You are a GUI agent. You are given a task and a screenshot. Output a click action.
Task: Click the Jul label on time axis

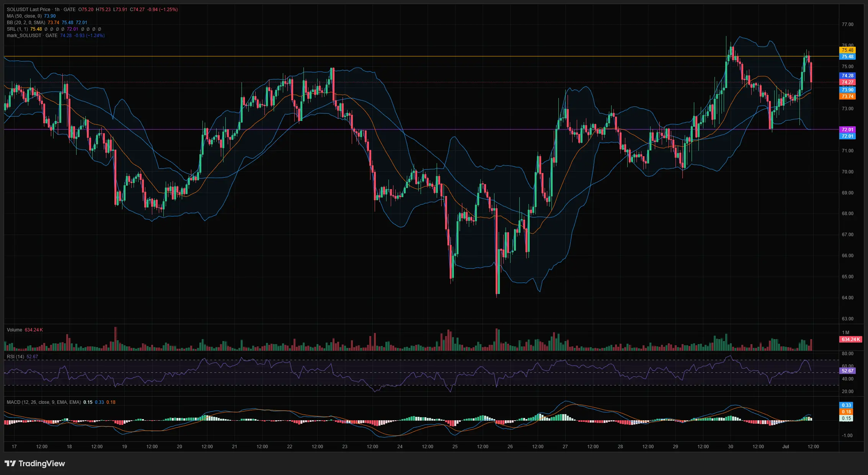786,447
